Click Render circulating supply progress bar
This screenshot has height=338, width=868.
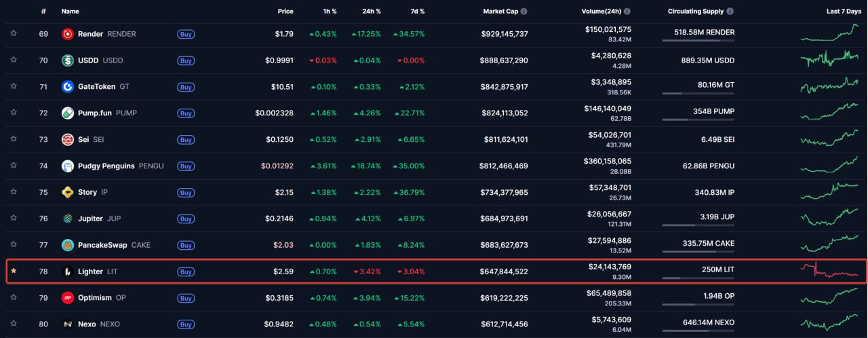coord(698,41)
